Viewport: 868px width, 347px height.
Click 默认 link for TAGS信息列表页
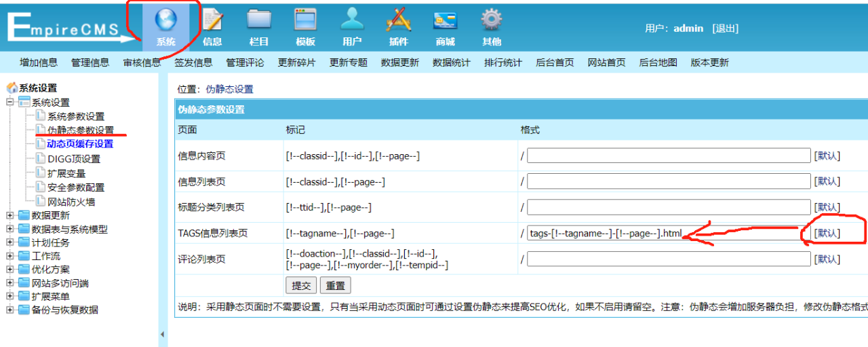click(x=827, y=233)
